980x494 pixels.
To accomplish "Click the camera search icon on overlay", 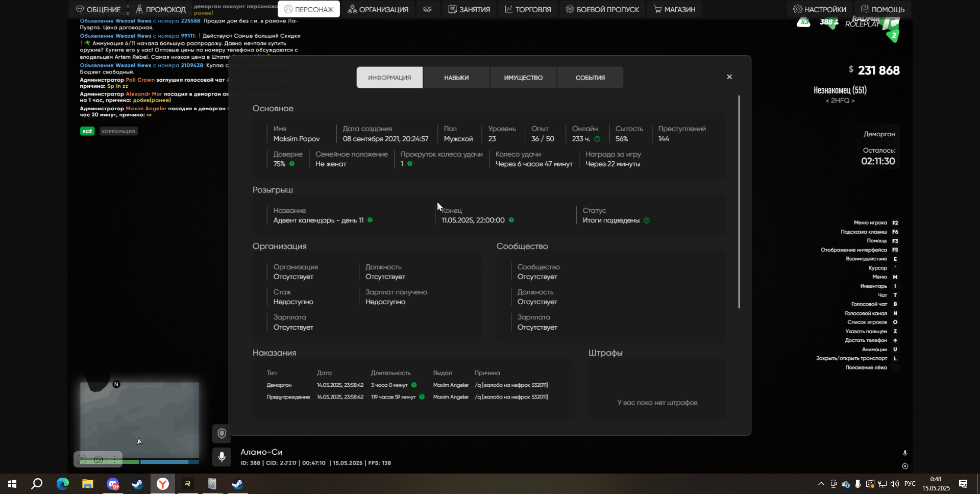I will [99, 459].
